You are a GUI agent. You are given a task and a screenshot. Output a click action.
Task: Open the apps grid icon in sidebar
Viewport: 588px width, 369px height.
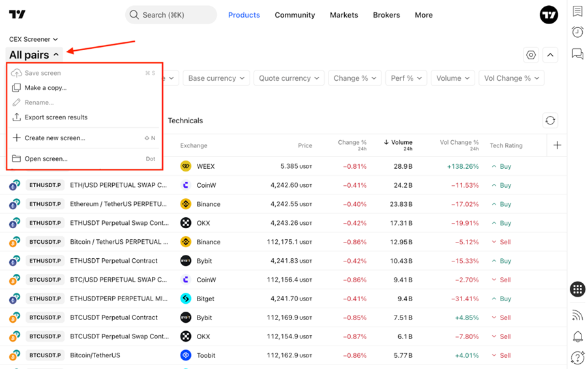point(578,289)
